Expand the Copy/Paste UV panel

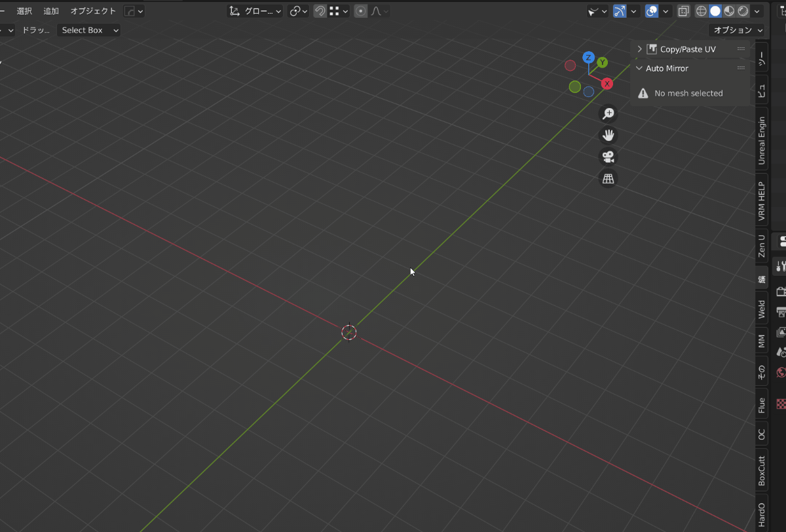tap(639, 49)
